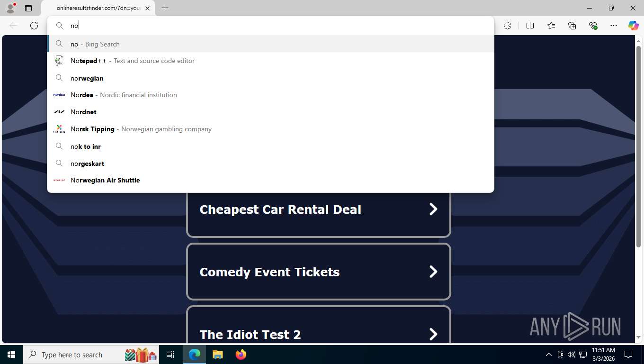Open the Cheapest Car Rental Deal link
This screenshot has width=644, height=364.
coord(319,209)
